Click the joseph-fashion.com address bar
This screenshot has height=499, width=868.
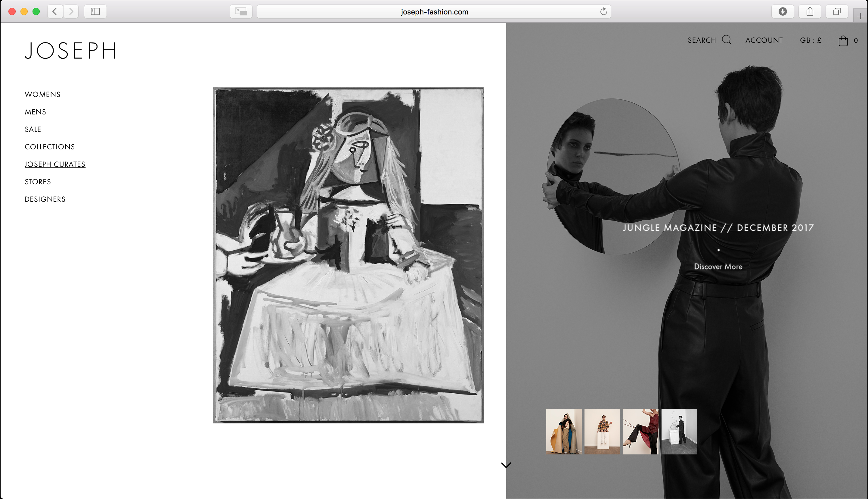[434, 12]
